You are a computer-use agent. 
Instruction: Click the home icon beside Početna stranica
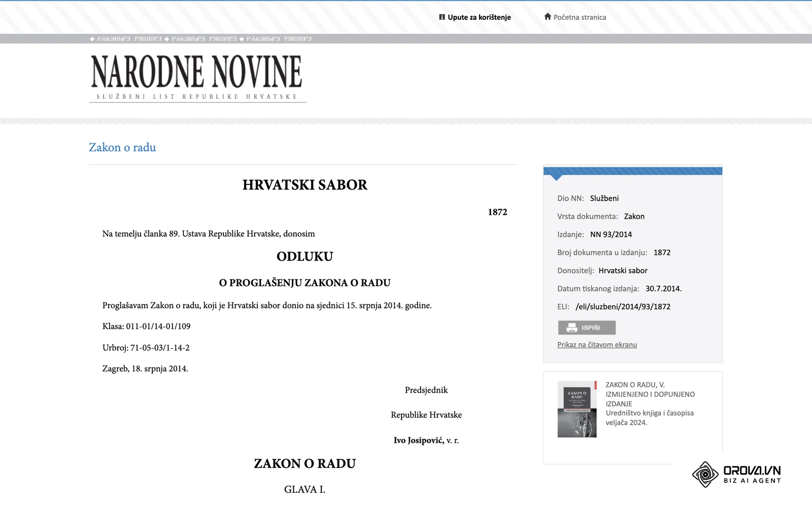548,16
